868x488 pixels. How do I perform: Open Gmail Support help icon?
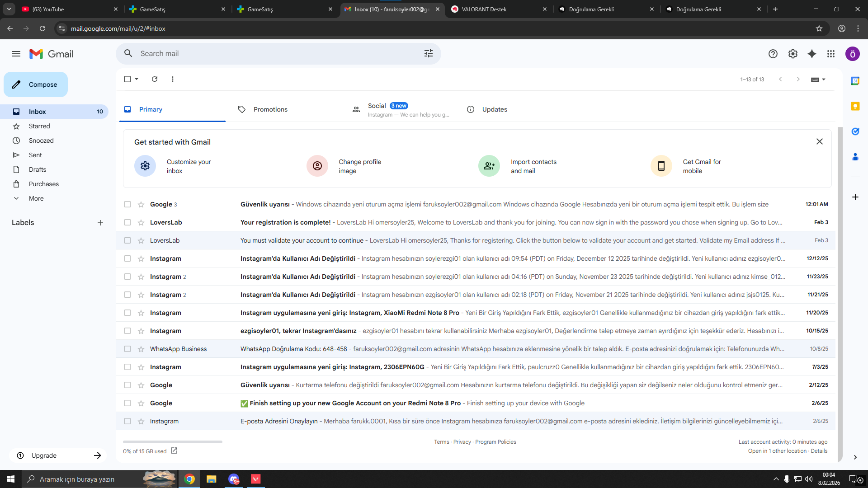[x=773, y=54]
